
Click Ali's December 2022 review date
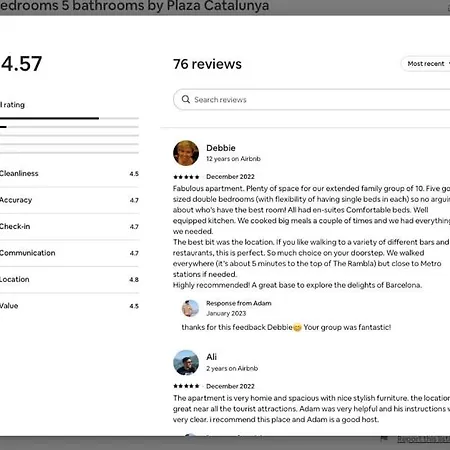(230, 386)
